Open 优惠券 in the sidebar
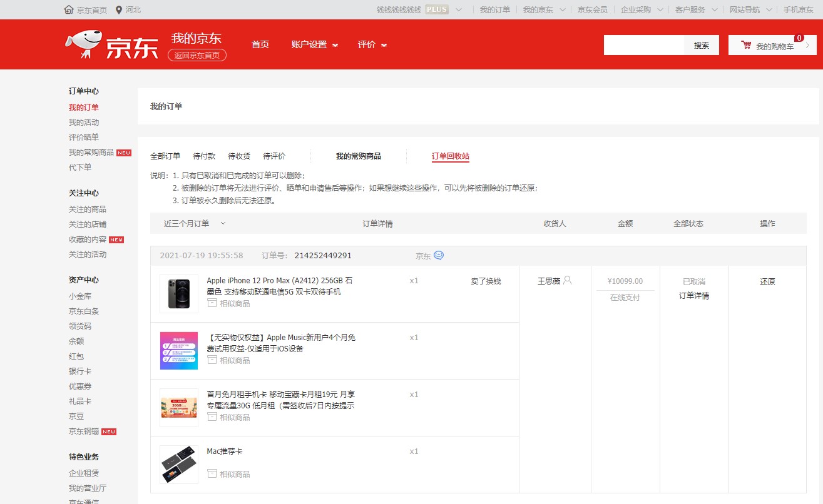 [80, 386]
